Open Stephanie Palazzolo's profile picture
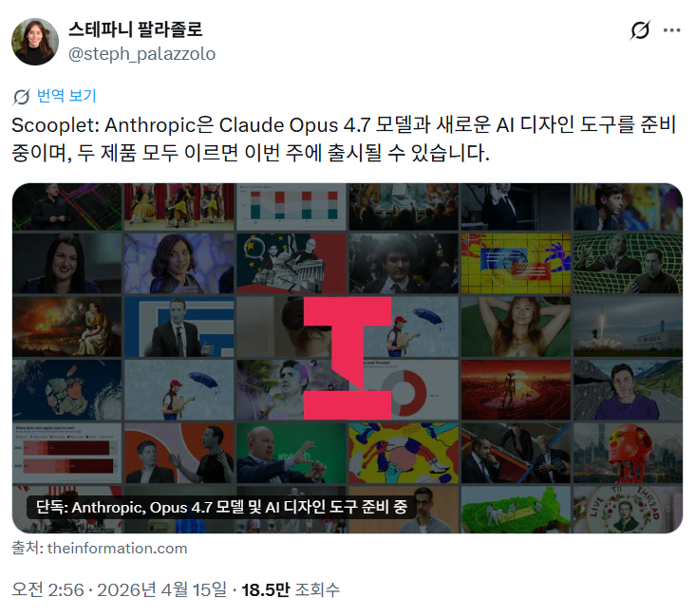 coord(35,42)
